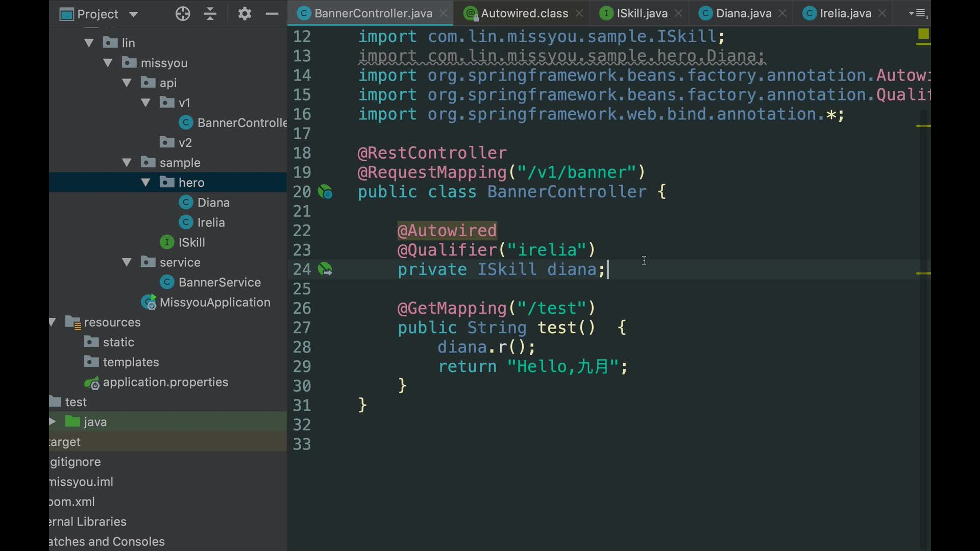Click the ISkill interface icon in tree

click(166, 242)
